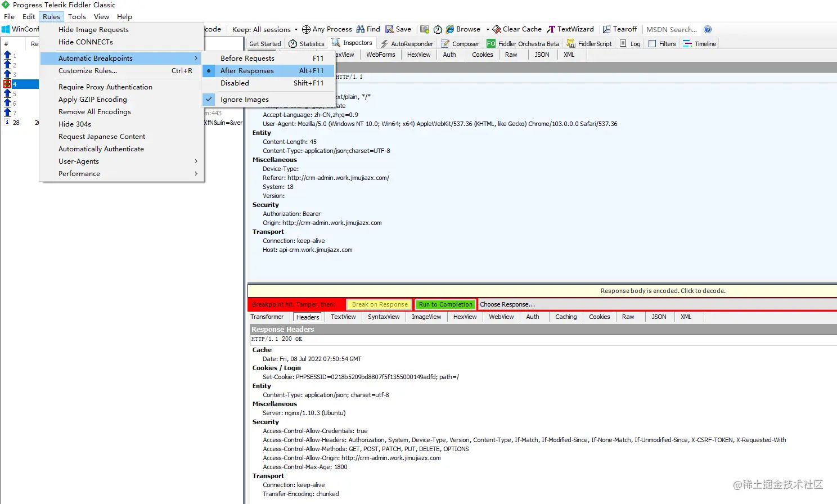Click the camera screenshot icon in toolbar

pos(425,29)
